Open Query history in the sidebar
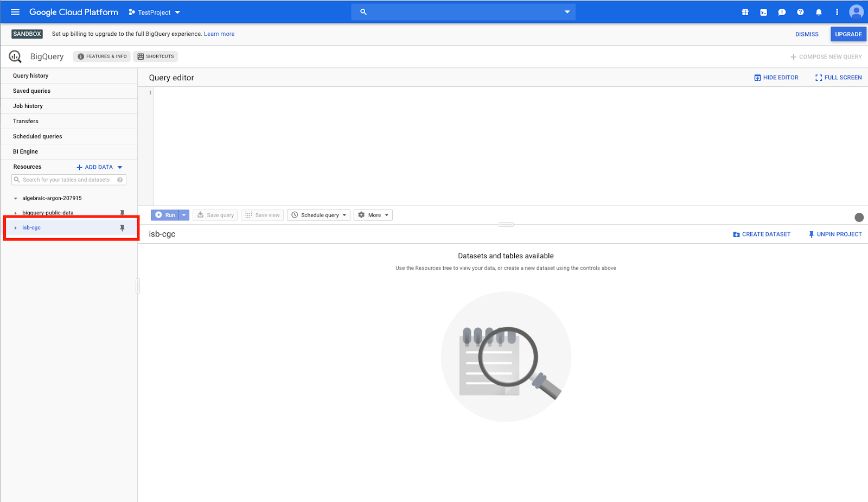 coord(31,76)
